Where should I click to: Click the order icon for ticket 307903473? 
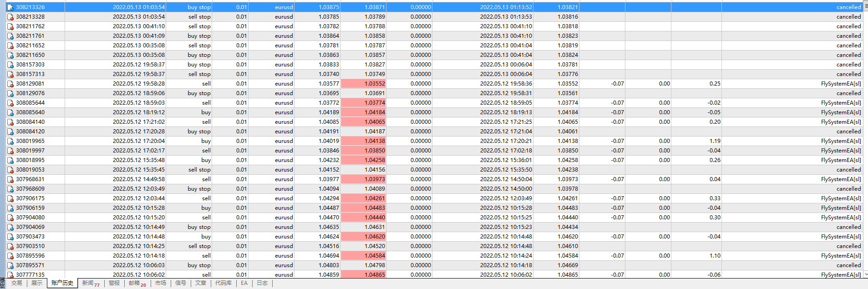pyautogui.click(x=10, y=237)
